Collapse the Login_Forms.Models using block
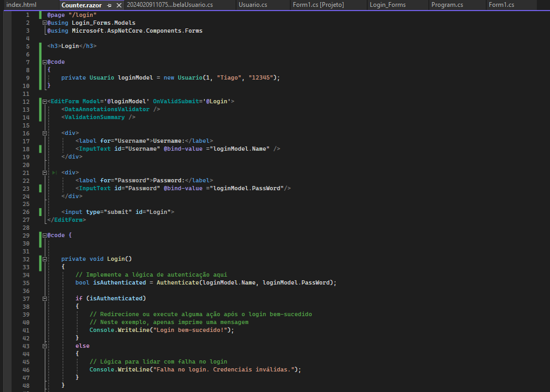 [44, 22]
